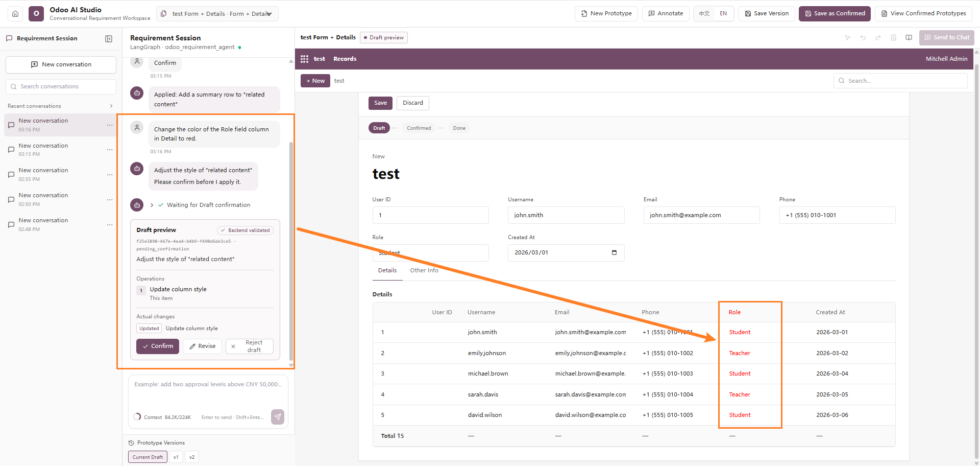
Task: Focus the Search conversations field
Action: point(61,87)
